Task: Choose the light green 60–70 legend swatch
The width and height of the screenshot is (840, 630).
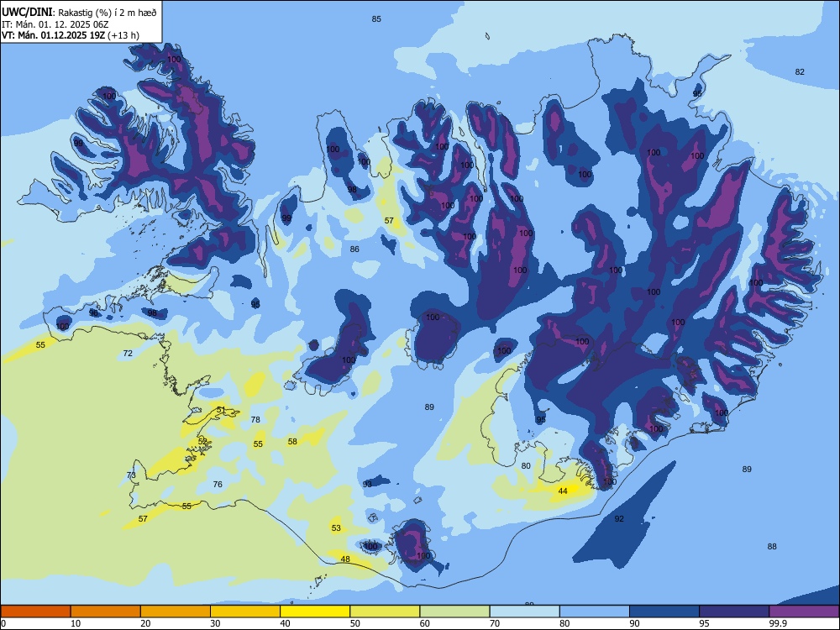Action: [x=454, y=612]
